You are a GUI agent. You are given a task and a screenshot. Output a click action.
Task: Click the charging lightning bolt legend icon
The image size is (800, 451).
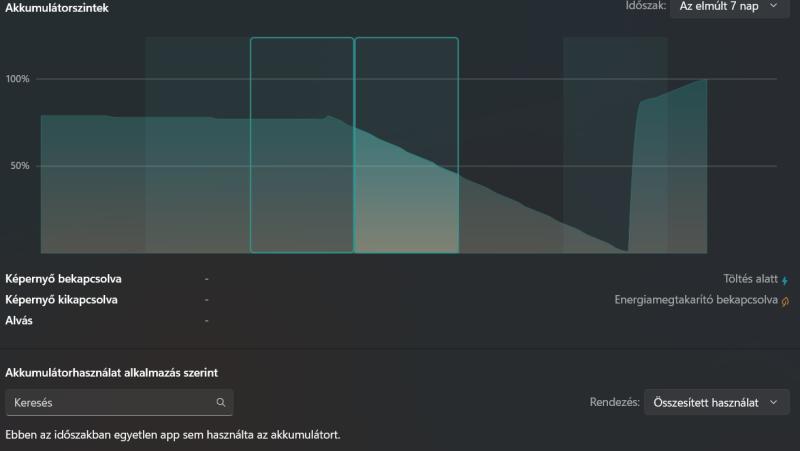(x=785, y=281)
